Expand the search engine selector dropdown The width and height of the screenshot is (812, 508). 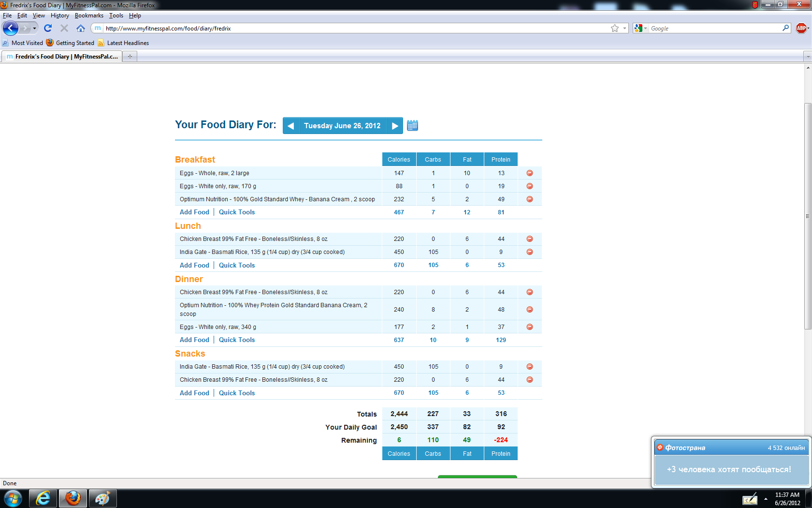coord(640,29)
